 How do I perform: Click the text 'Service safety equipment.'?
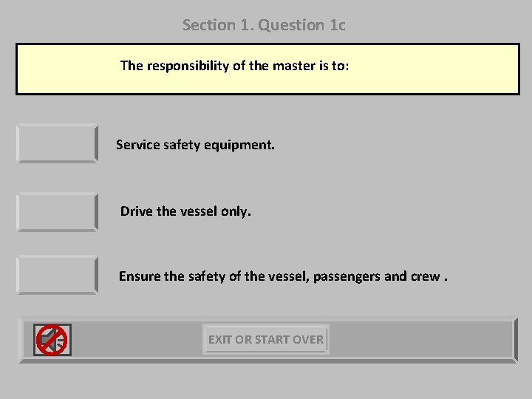pyautogui.click(x=195, y=145)
